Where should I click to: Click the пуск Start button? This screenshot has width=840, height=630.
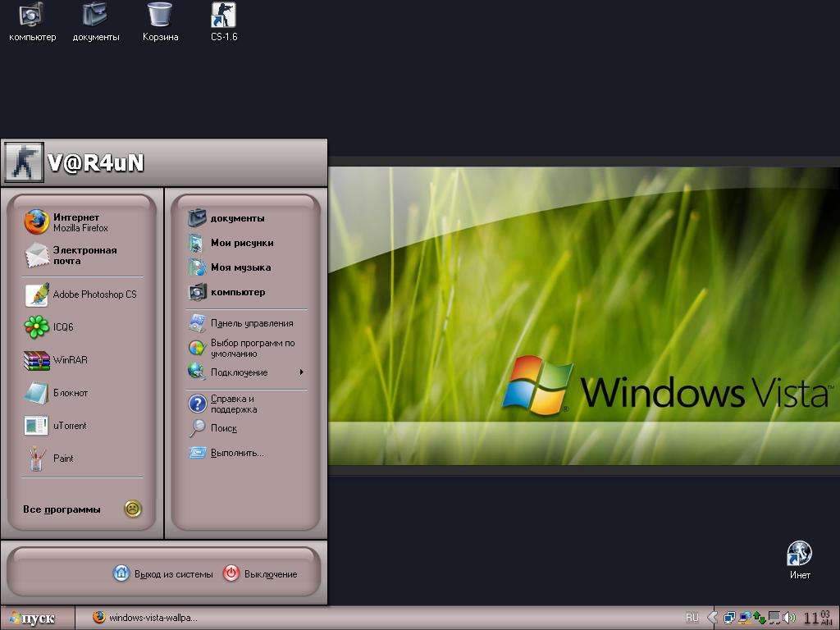point(31,618)
